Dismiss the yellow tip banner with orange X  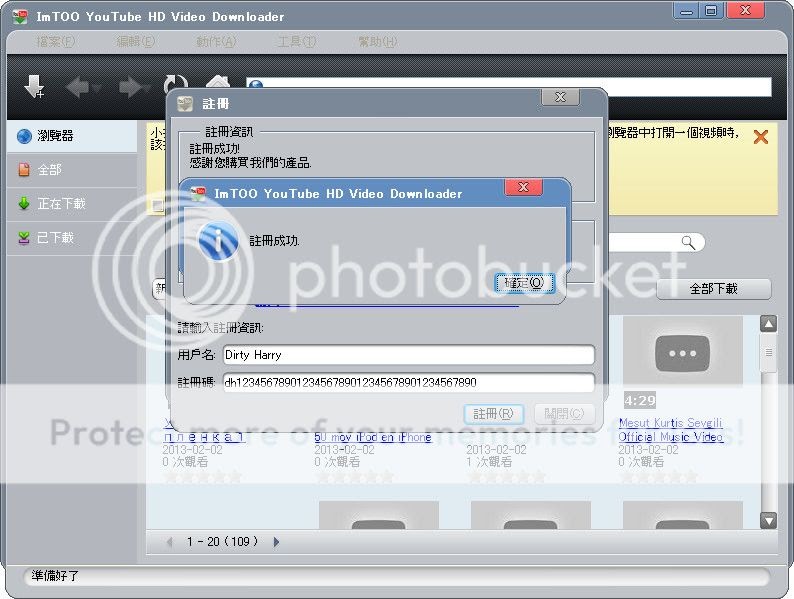tap(761, 137)
